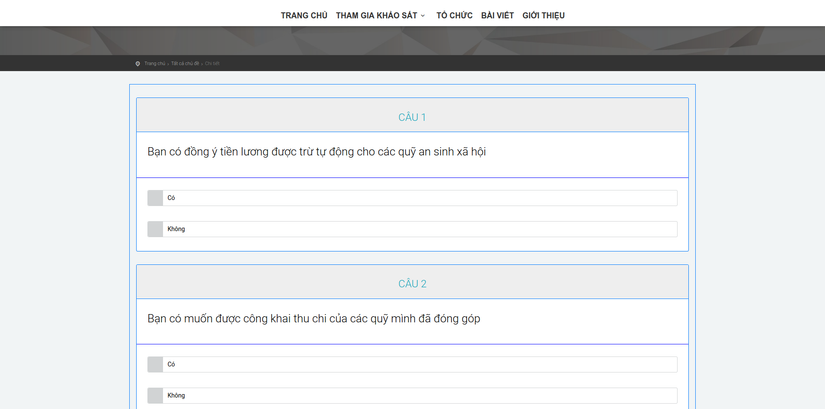The image size is (825, 409).
Task: Go to the TỔ CHỨC page
Action: (454, 15)
